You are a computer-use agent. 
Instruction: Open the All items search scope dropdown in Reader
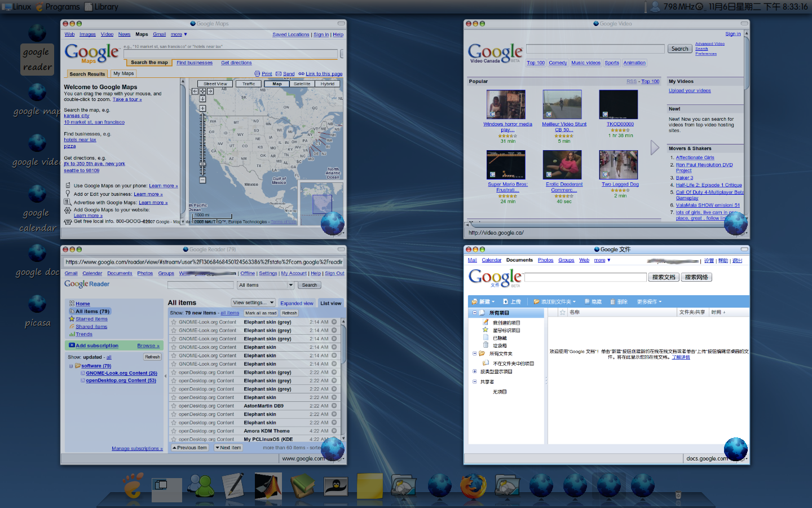pyautogui.click(x=266, y=285)
